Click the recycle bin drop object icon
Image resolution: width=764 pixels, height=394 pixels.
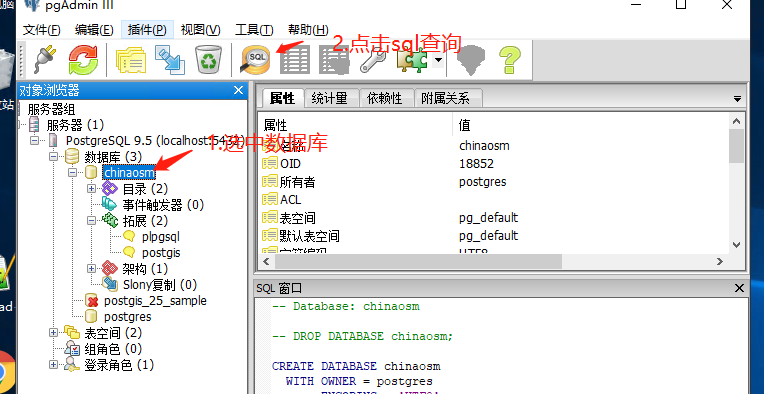coord(209,60)
